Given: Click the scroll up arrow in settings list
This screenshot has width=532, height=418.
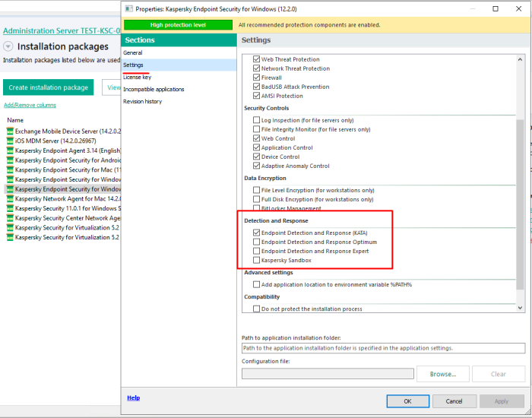Looking at the screenshot, I should tap(520, 59).
